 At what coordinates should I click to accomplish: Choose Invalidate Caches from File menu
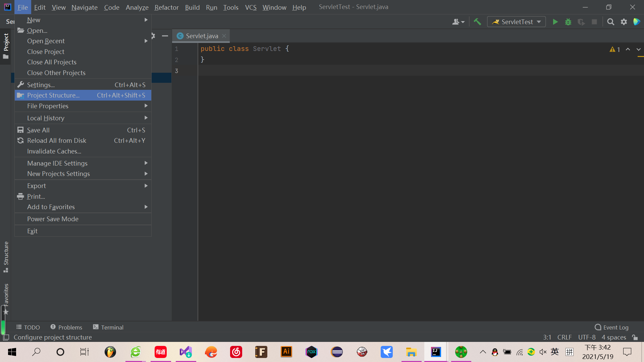click(x=54, y=151)
